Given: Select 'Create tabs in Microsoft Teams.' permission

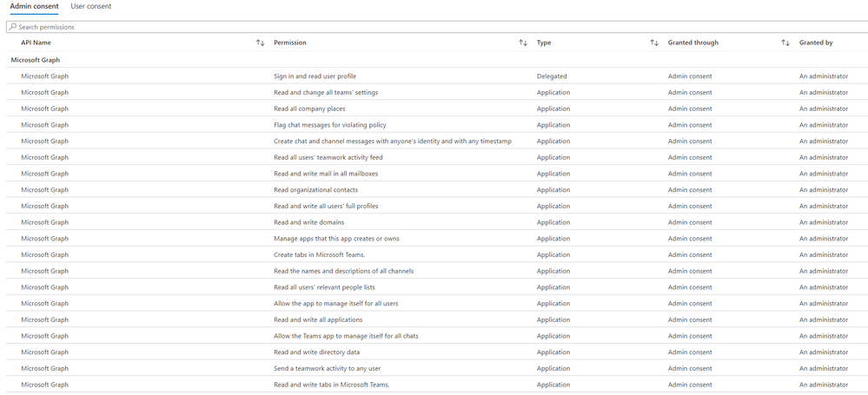Looking at the screenshot, I should (319, 255).
